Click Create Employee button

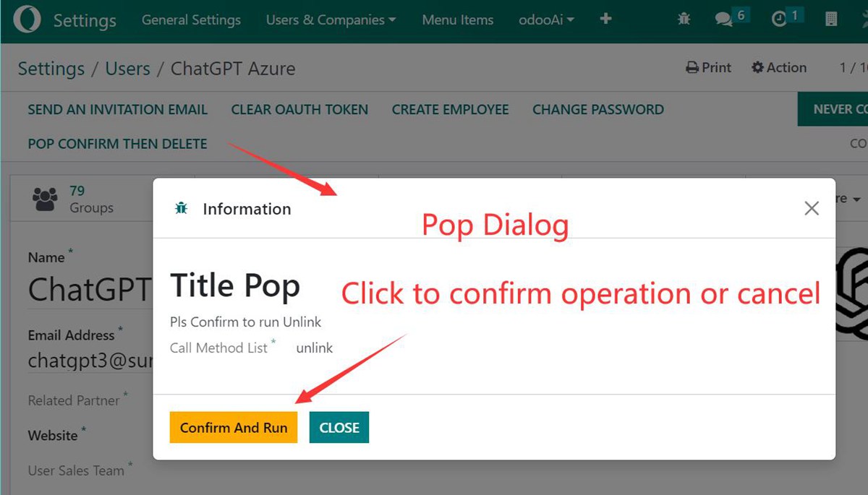pyautogui.click(x=450, y=110)
